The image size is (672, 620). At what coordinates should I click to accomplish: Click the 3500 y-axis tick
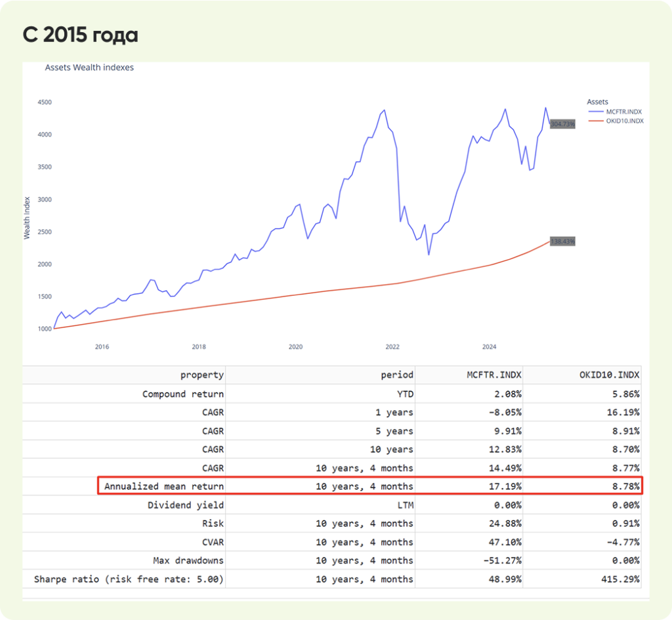[45, 167]
